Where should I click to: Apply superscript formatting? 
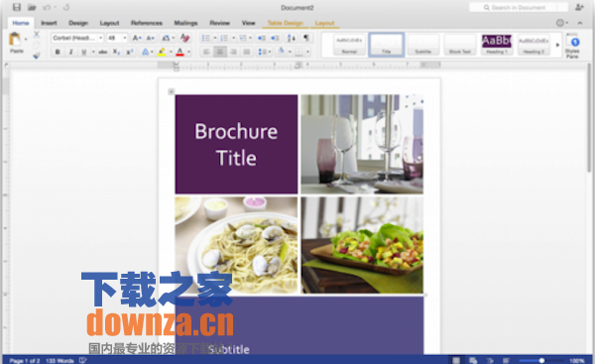click(129, 52)
